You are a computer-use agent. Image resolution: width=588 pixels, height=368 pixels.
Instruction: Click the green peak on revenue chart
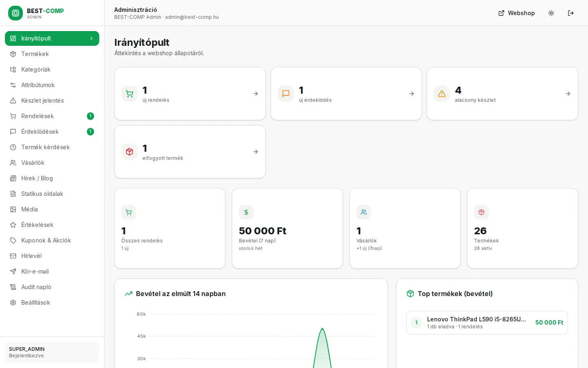[322, 329]
